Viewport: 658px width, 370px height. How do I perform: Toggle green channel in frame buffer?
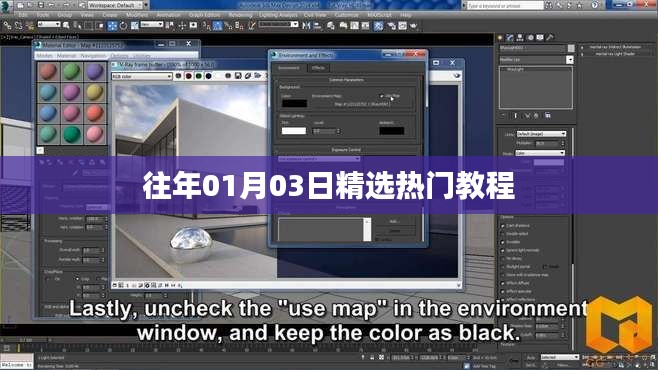click(198, 76)
